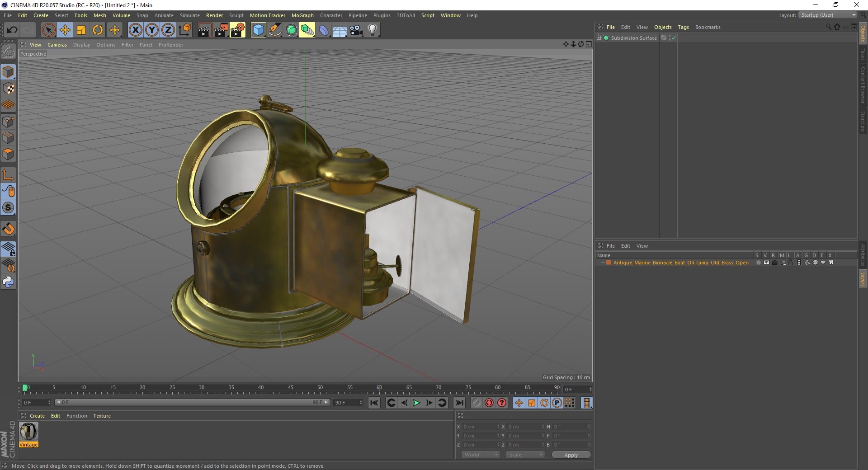Click the Undo arrow icon

coord(12,30)
